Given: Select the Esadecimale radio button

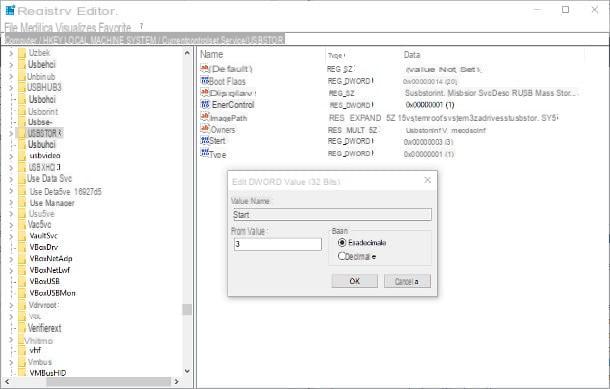Looking at the screenshot, I should 342,242.
